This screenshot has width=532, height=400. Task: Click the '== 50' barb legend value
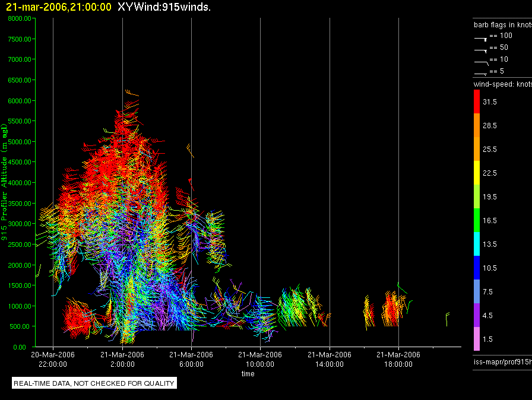point(499,47)
